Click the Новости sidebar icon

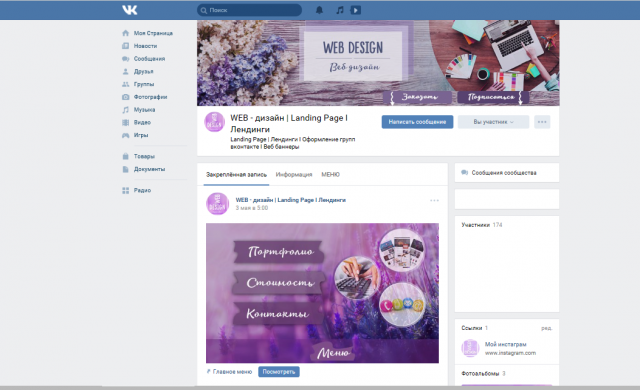(126, 46)
